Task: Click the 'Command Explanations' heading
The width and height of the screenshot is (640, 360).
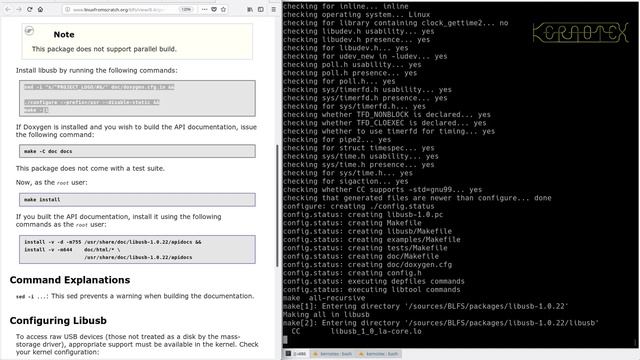Action: tap(70, 280)
